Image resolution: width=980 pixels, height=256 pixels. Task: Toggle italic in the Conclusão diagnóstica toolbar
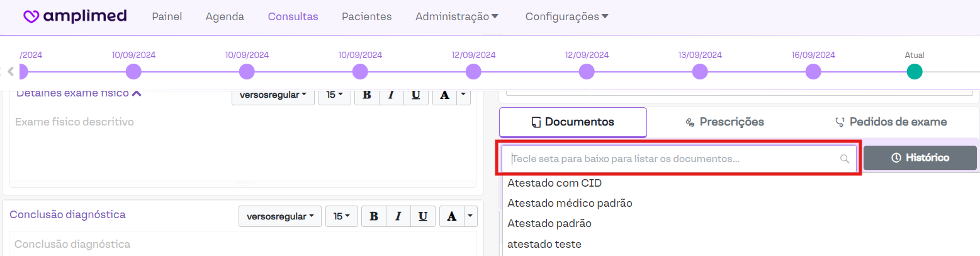pyautogui.click(x=398, y=216)
